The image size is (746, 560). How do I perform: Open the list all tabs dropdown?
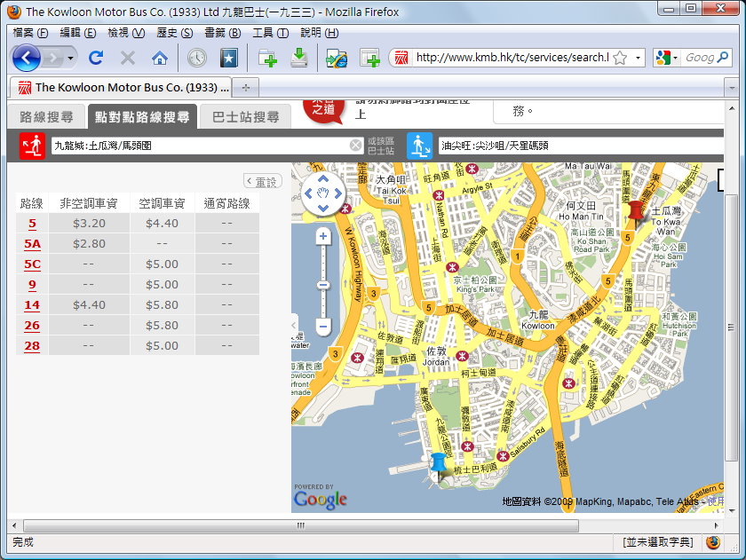pyautogui.click(x=731, y=88)
